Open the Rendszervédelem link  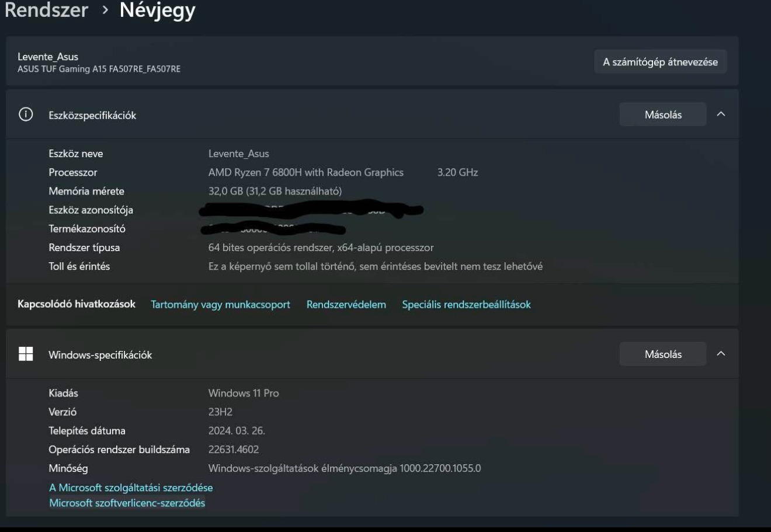(x=346, y=304)
